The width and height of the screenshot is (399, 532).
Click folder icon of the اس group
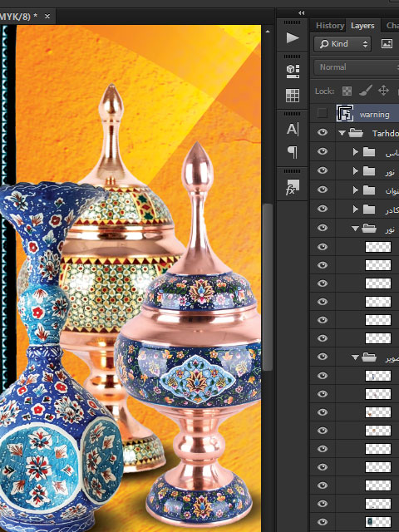coord(369,151)
